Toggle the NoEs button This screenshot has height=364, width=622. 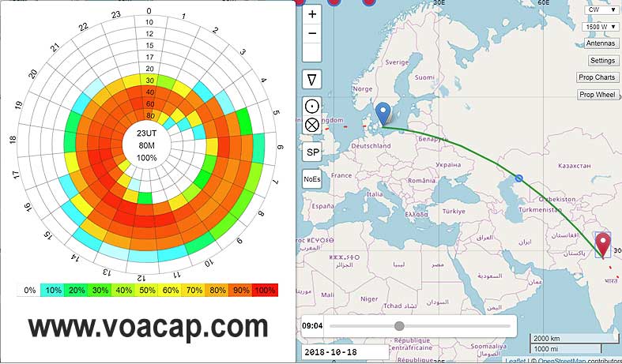coord(312,179)
